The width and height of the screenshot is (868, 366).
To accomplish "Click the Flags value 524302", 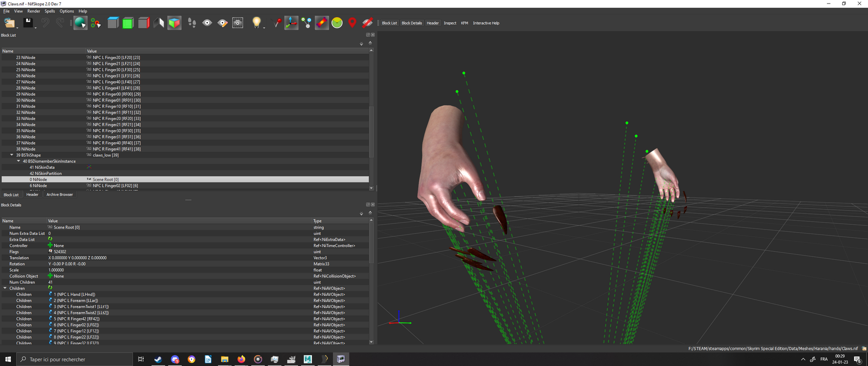I will 60,252.
